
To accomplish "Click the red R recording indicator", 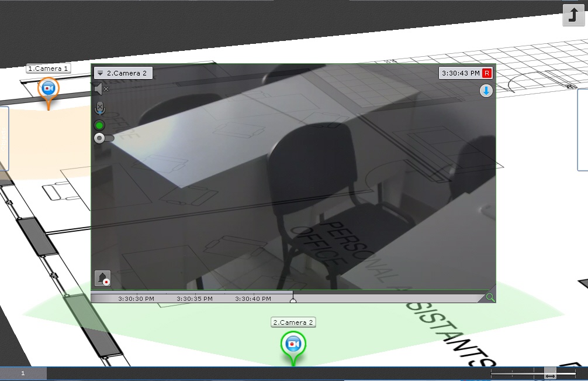I will point(487,73).
